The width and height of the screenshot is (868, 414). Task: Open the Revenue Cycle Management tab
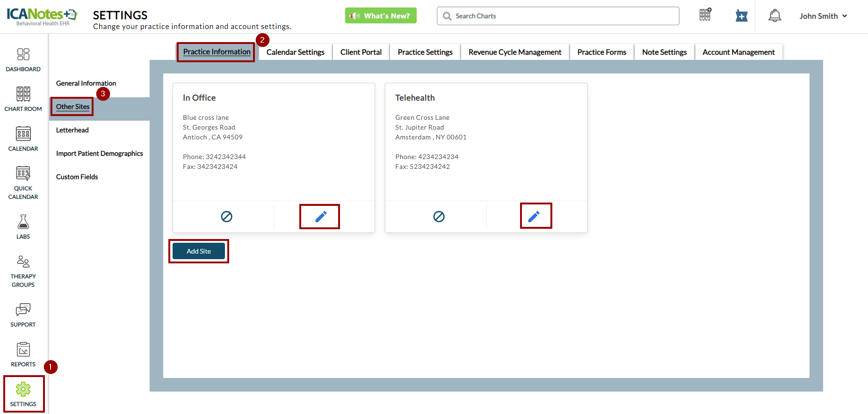(514, 52)
